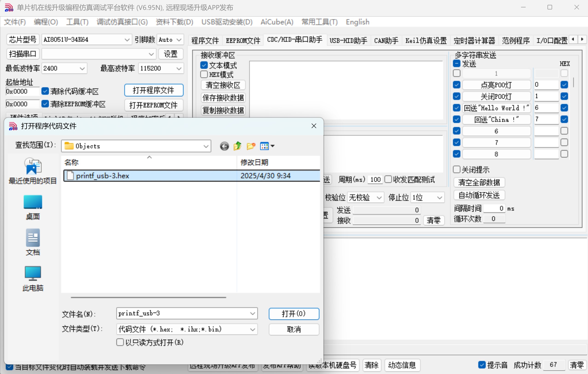Click the 保存接收数据 button
This screenshot has height=374, width=588.
(x=223, y=98)
